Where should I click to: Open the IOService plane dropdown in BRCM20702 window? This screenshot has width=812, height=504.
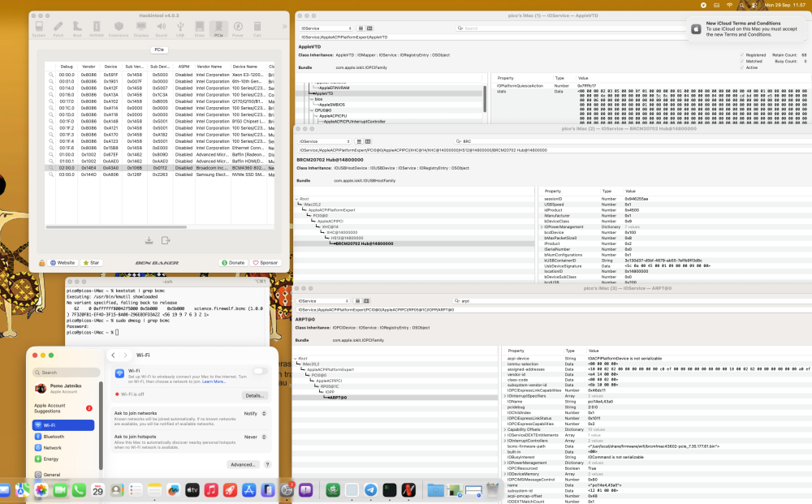pos(324,141)
